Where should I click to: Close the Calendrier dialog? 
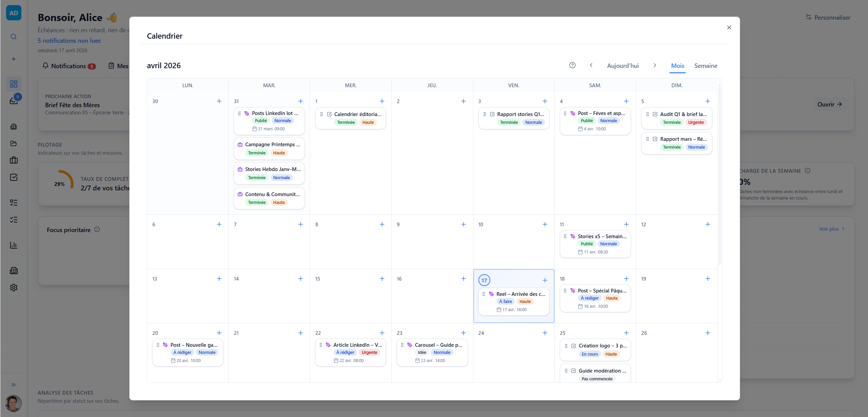[729, 27]
